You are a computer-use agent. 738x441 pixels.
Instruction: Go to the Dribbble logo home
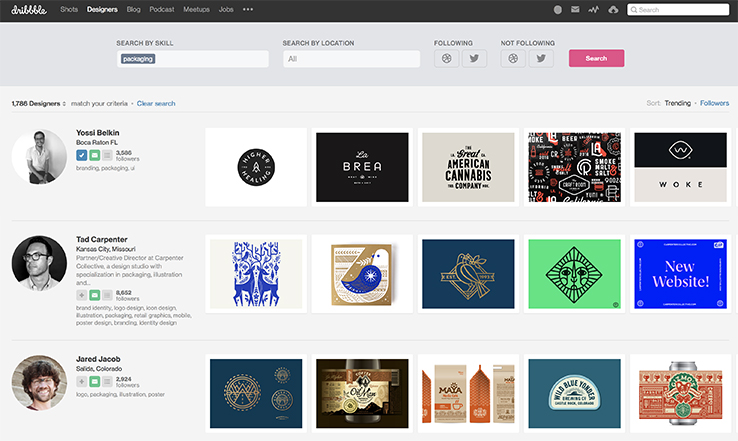(x=29, y=10)
